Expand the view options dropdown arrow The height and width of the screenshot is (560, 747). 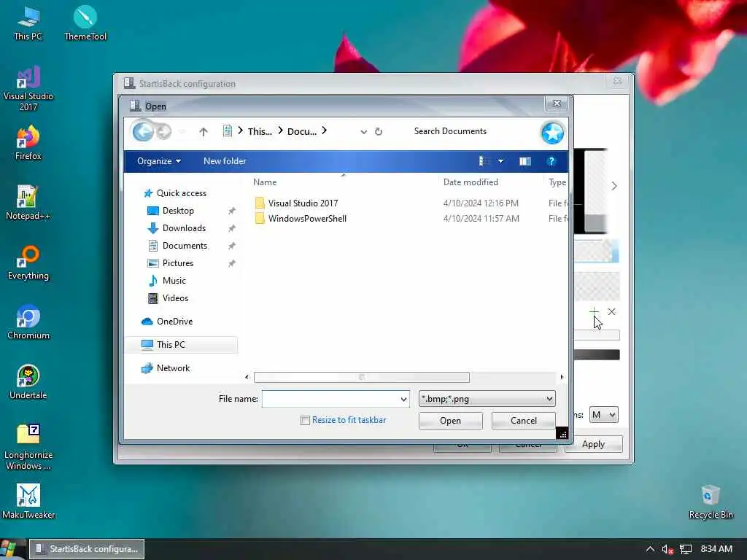tap(500, 161)
